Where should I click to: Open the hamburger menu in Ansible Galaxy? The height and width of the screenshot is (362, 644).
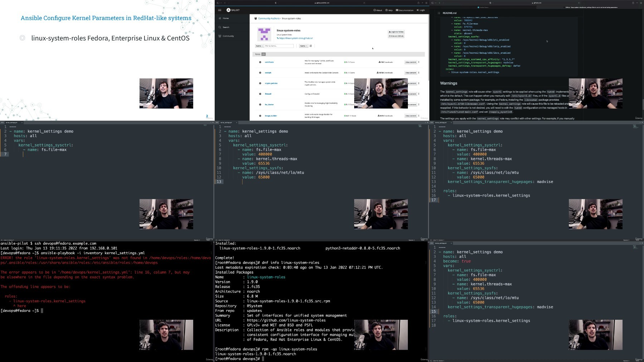pos(220,10)
